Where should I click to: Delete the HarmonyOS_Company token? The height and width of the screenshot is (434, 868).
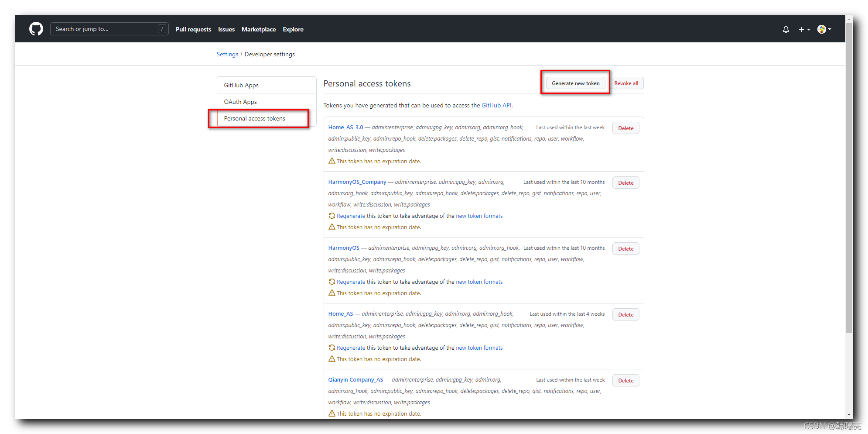click(x=625, y=183)
